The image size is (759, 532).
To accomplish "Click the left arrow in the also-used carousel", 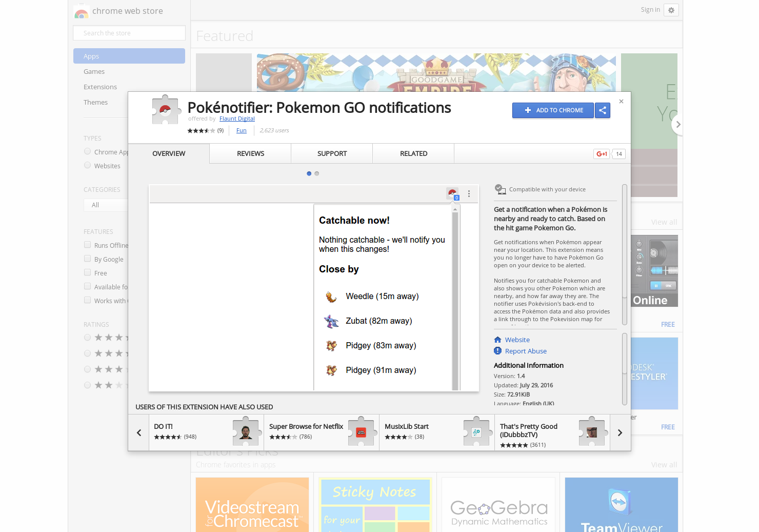I will pyautogui.click(x=138, y=432).
